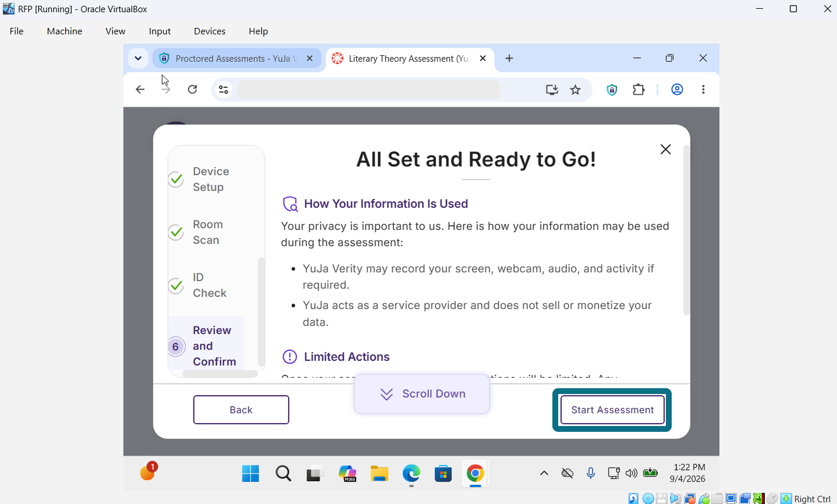The image size is (837, 504).
Task: Click the VirtualBox hard disk status icon
Action: coord(634,499)
